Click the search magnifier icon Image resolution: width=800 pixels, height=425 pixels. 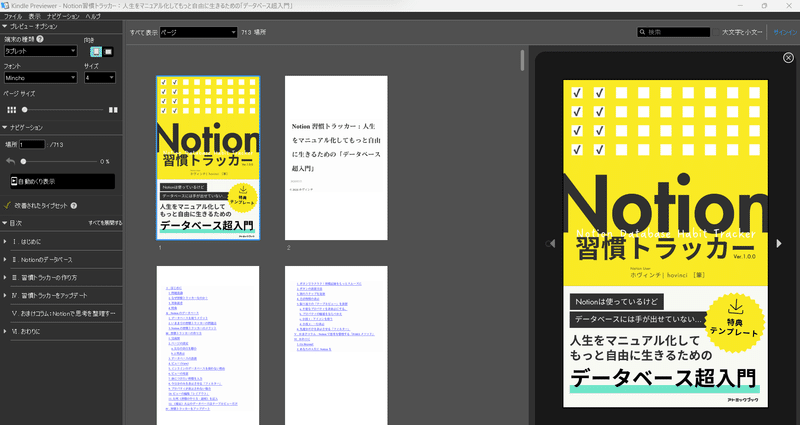coord(642,32)
